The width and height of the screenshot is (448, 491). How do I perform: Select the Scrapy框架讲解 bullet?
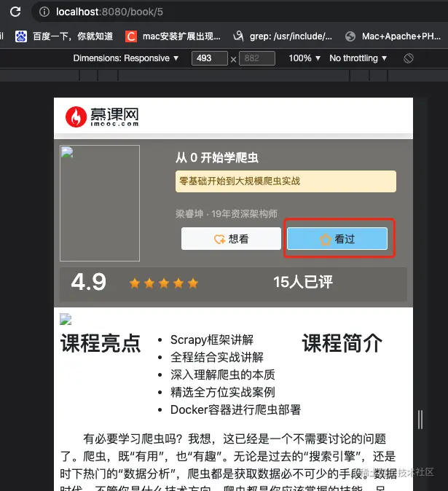[212, 339]
